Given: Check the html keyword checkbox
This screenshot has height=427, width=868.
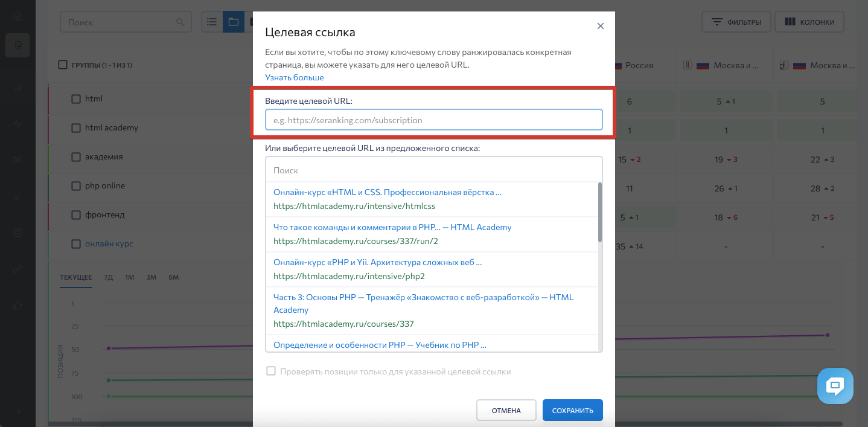Looking at the screenshot, I should 76,98.
